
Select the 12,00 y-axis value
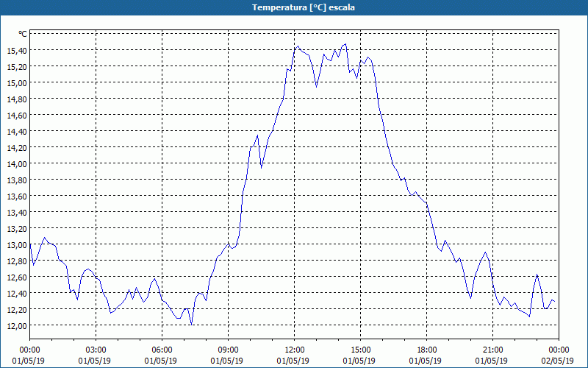[17, 325]
